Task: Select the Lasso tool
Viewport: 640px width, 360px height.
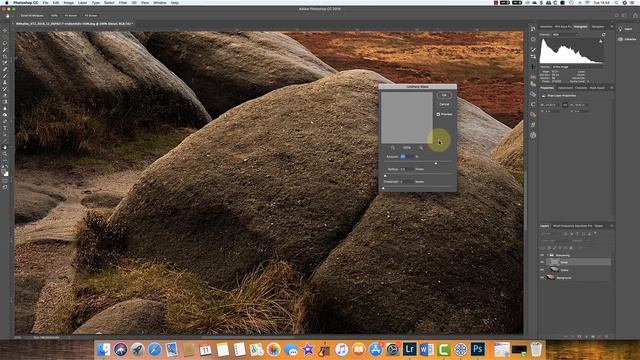Action: [5, 43]
